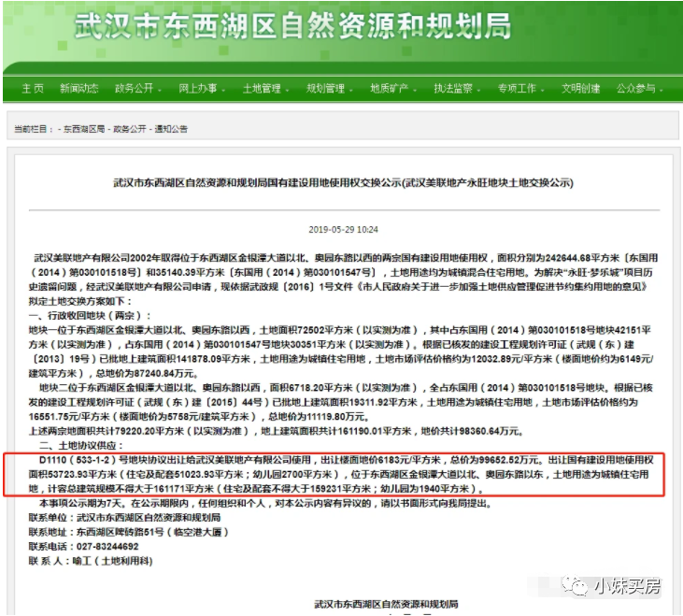This screenshot has width=683, height=616.
Task: Open the 土地管理 navigation menu
Action: 262,89
